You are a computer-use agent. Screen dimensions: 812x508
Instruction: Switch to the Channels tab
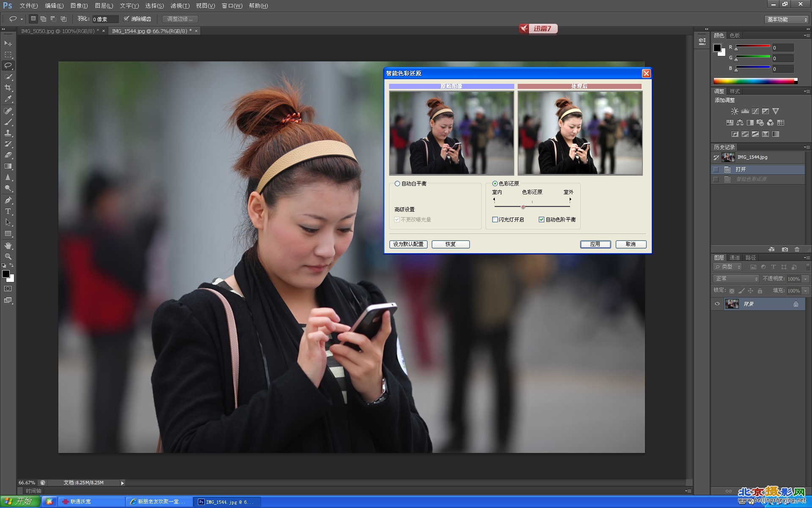735,257
